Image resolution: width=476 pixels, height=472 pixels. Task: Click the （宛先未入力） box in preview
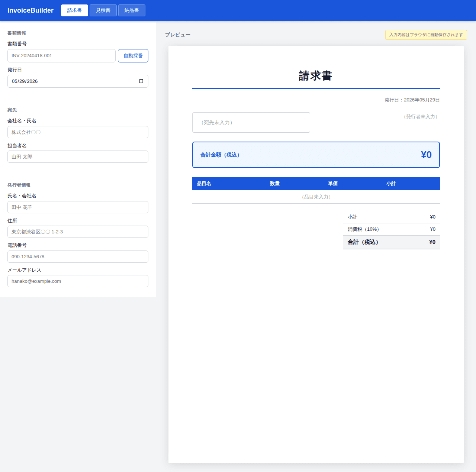tap(251, 122)
